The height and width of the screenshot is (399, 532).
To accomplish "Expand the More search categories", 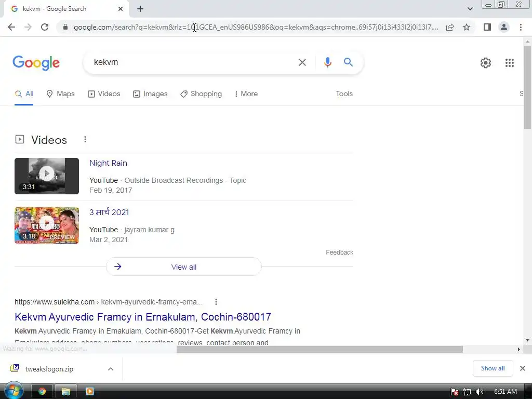I will [246, 94].
